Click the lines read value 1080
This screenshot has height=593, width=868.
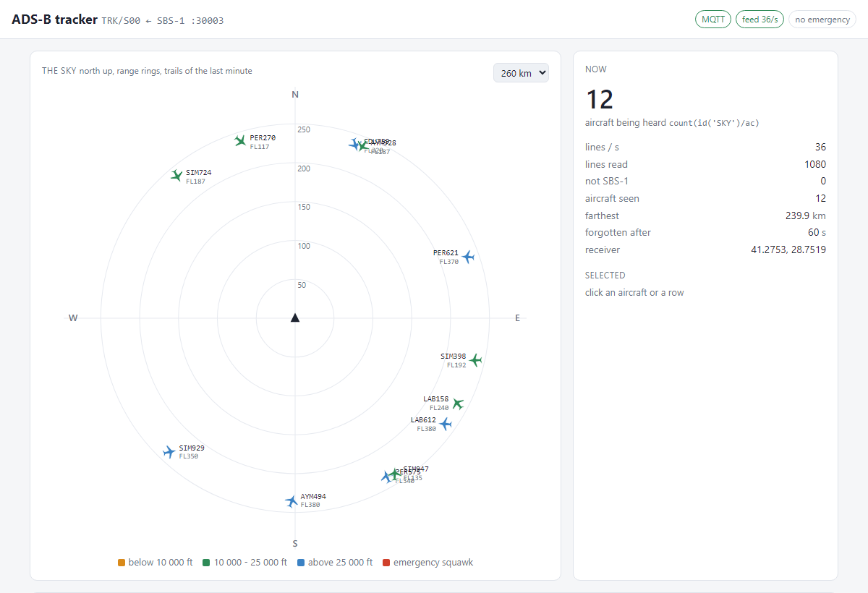(x=814, y=164)
